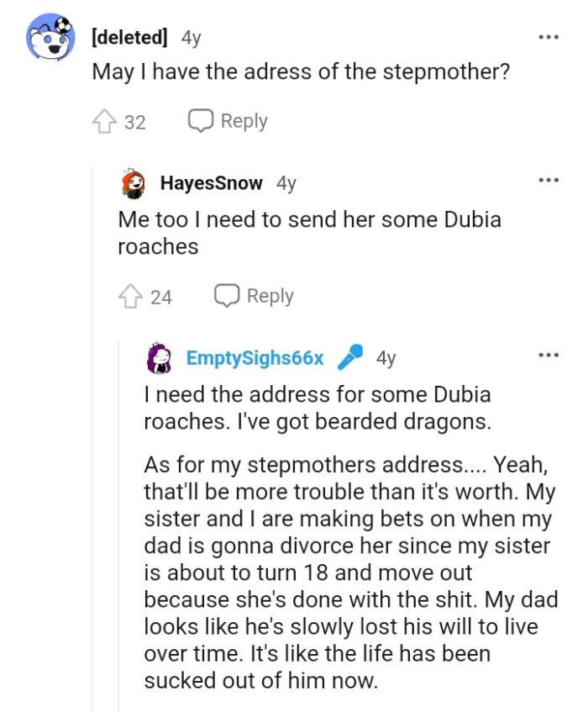Click EmptySighs66x's purple avatar

click(160, 356)
